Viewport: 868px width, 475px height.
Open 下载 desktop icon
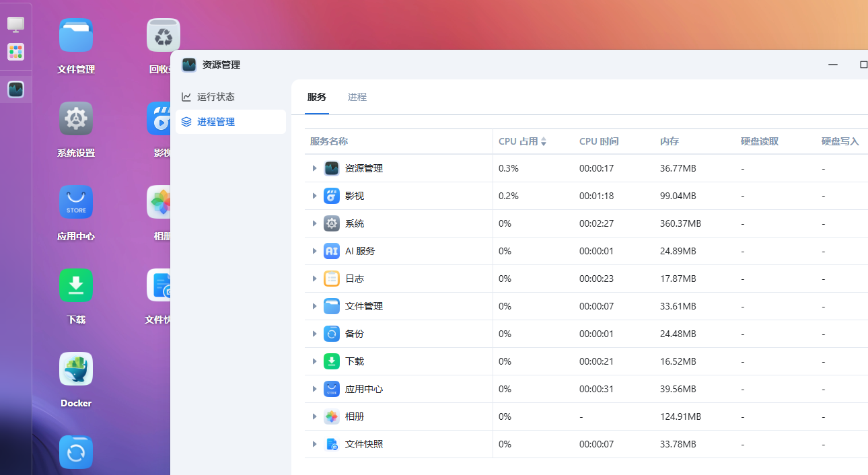(76, 286)
